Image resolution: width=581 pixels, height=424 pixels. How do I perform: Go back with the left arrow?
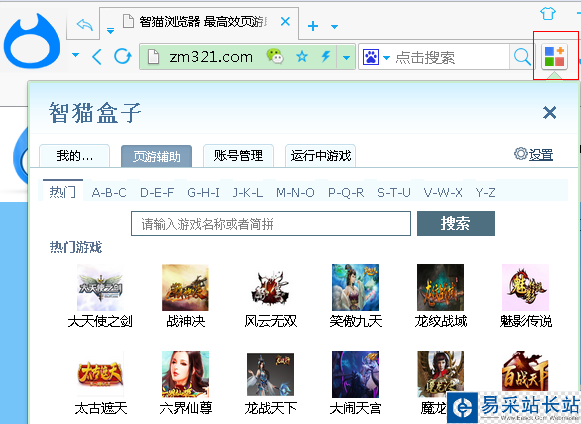(97, 57)
